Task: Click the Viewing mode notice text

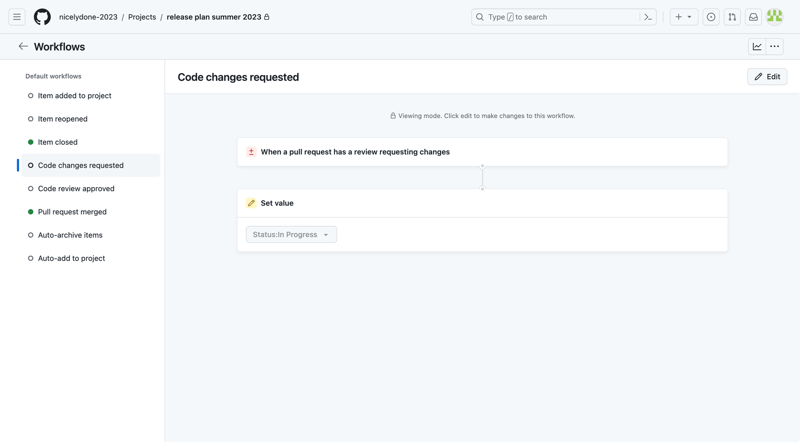Action: pyautogui.click(x=486, y=116)
